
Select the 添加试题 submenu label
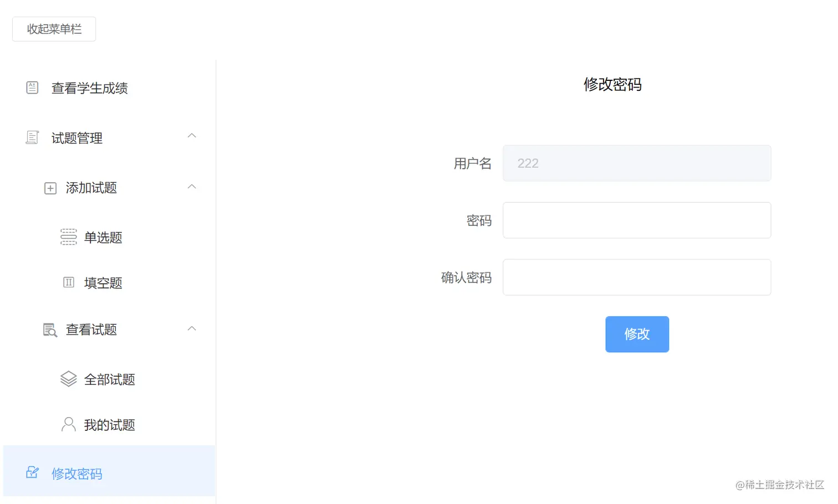point(91,188)
